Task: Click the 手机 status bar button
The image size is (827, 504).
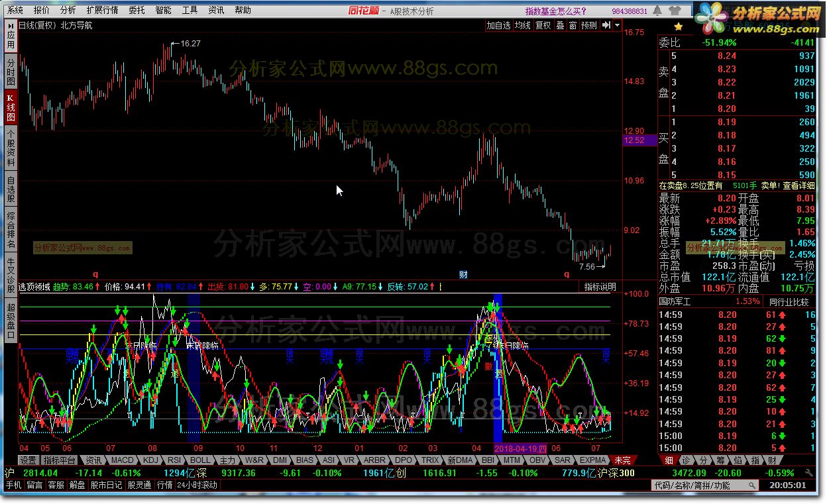Action: pos(13,485)
